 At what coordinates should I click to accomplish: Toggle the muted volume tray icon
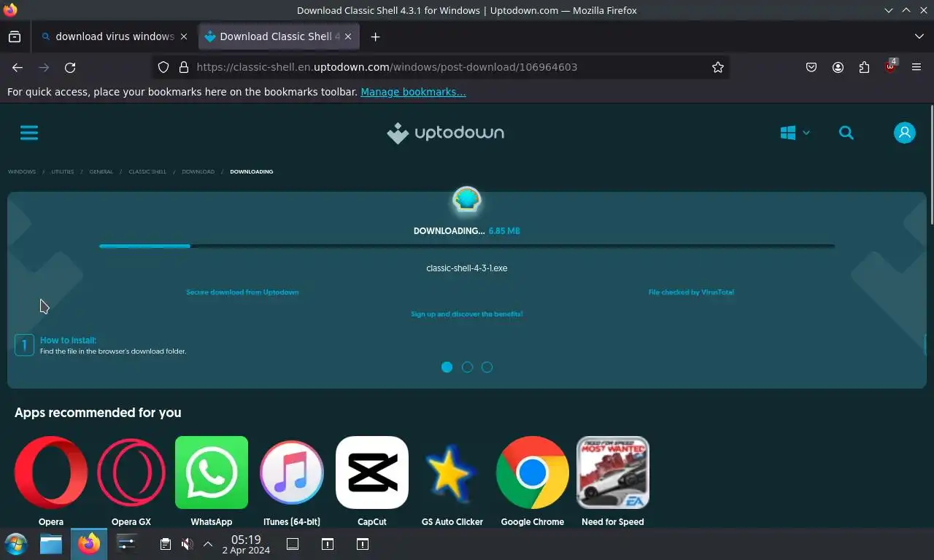[x=187, y=544]
